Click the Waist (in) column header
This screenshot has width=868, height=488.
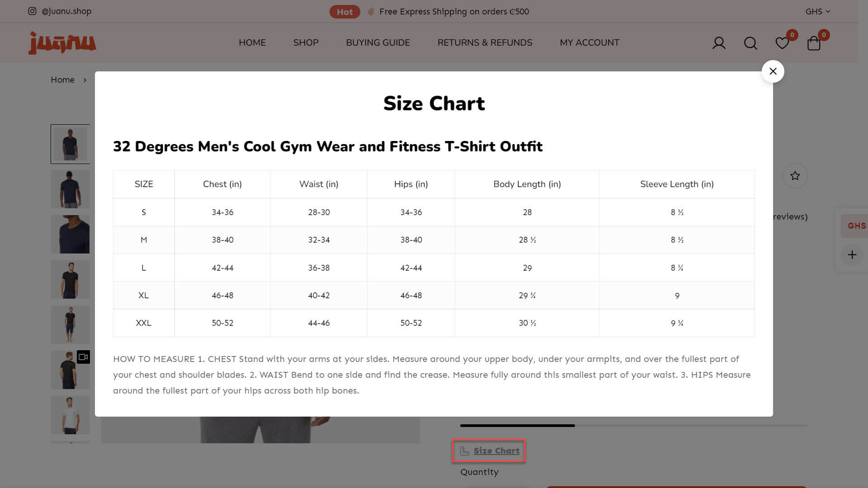point(319,184)
